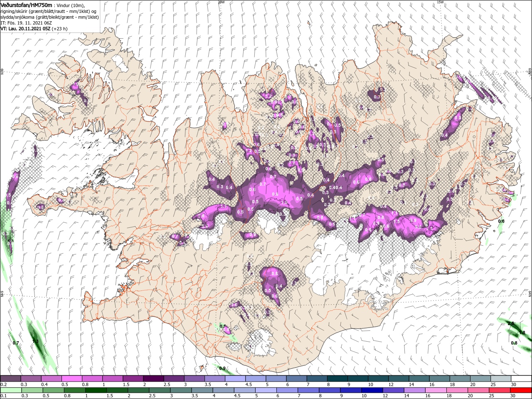Click the bottom-row legend label '12'
This screenshot has height=399, width=532.
click(386, 396)
